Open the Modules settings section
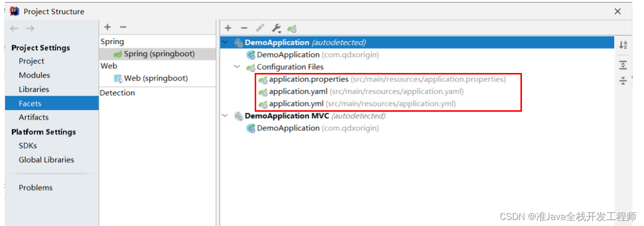Image resolution: width=644 pixels, height=226 pixels. [x=34, y=75]
